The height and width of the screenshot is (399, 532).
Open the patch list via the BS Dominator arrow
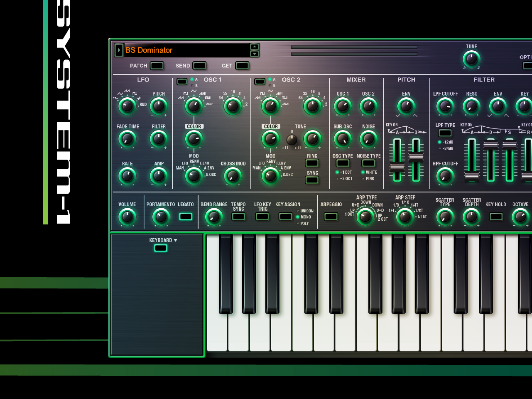(x=119, y=50)
